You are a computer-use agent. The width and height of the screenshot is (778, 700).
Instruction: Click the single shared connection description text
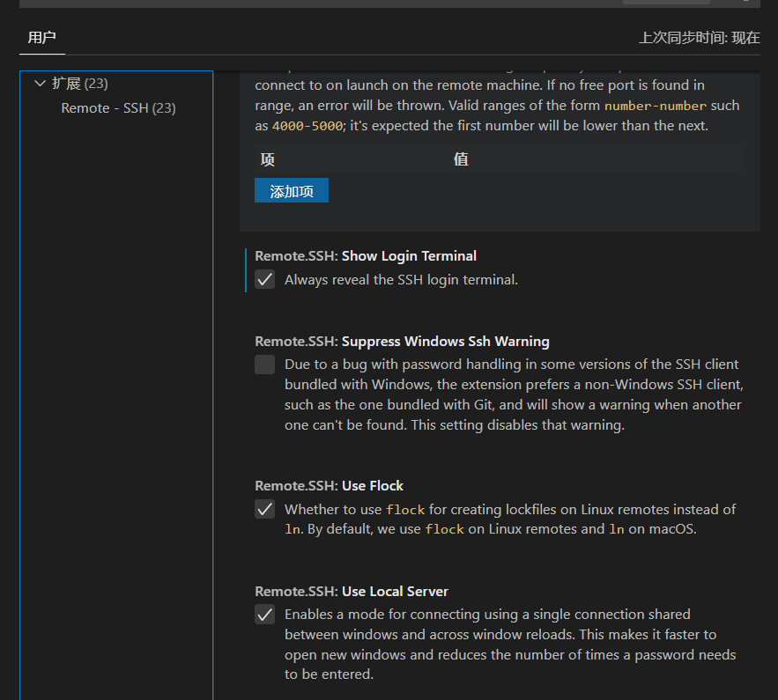point(509,645)
